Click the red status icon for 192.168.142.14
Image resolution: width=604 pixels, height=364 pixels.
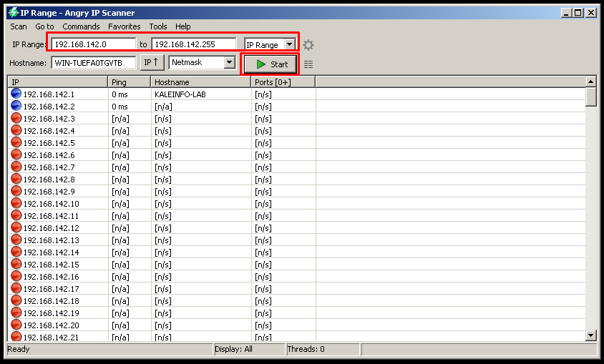pos(16,252)
